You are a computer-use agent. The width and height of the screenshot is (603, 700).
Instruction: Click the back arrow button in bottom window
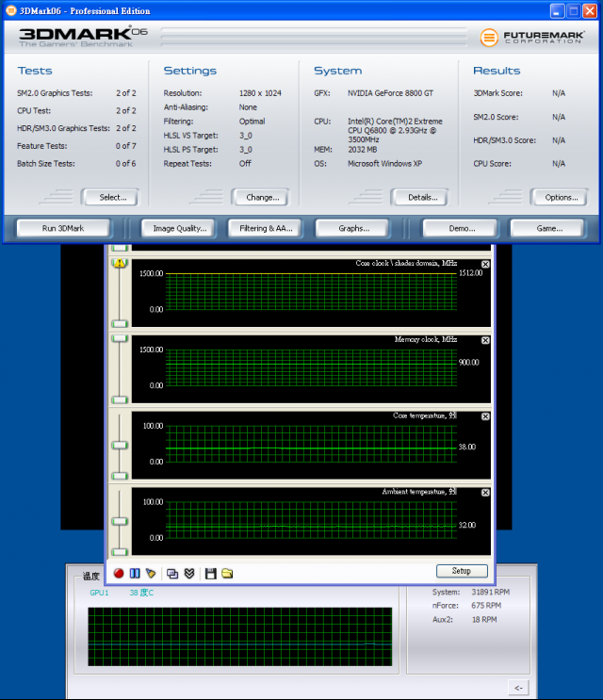pos(518,688)
